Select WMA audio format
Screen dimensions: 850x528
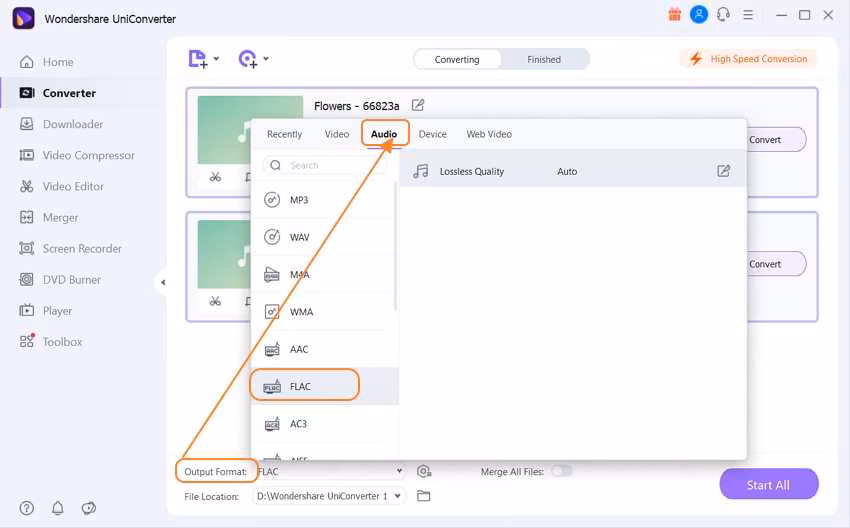pos(324,312)
